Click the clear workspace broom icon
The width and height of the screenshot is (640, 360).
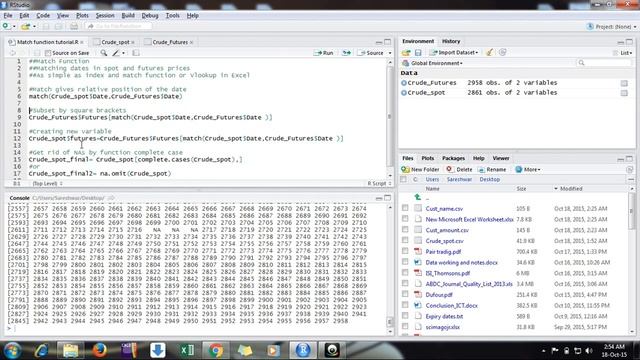[x=489, y=52]
